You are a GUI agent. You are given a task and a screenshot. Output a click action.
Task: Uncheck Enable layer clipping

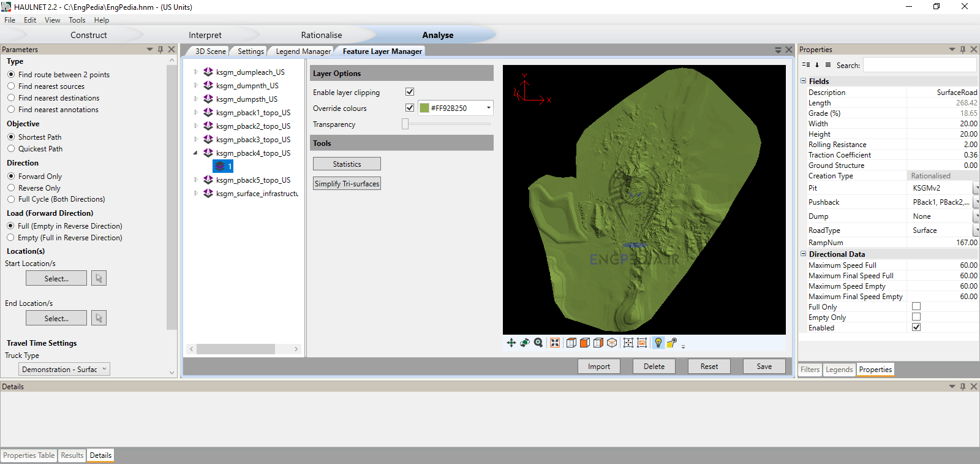tap(410, 92)
